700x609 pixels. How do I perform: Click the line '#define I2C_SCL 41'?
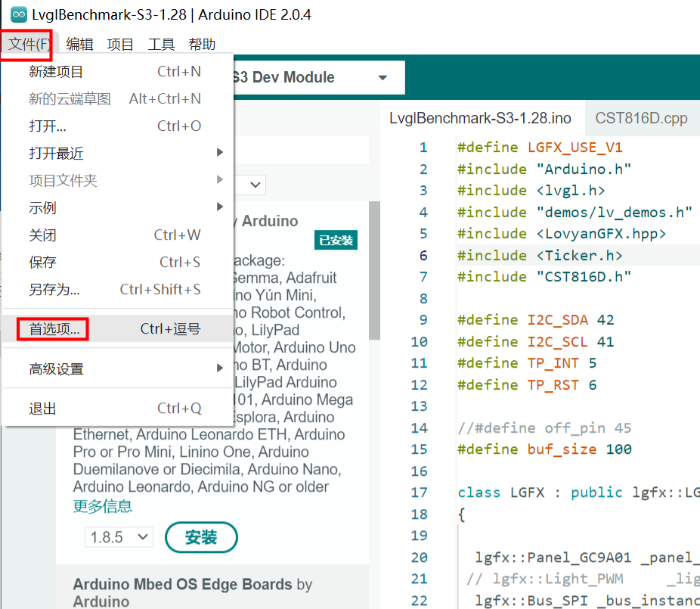click(x=536, y=342)
